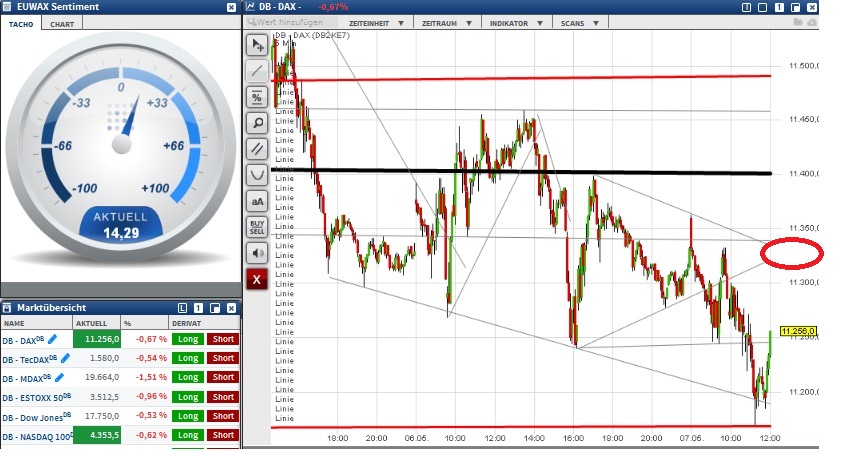Select the pointer crosshair tool in chart toolbar
This screenshot has width=859, height=452.
click(x=257, y=45)
